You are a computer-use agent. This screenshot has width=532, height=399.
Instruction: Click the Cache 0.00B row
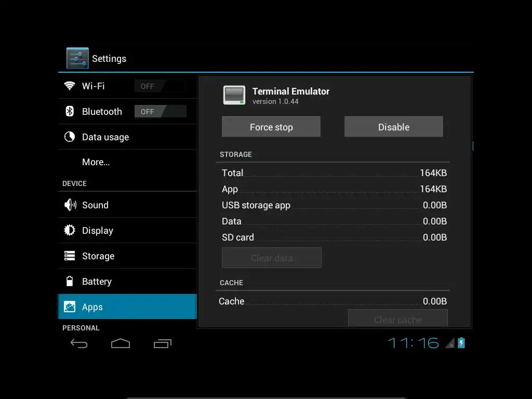333,301
